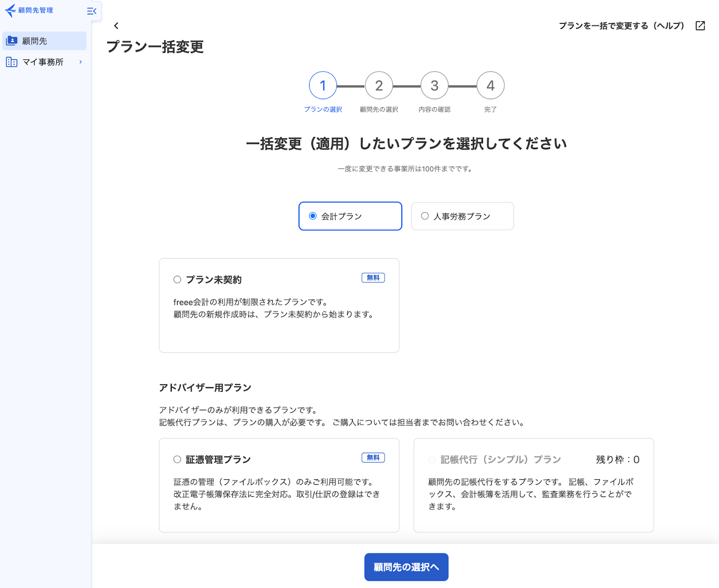Click the disabled 記帳代行（シンプル）プラン radio button
The width and height of the screenshot is (719, 588).
pyautogui.click(x=432, y=459)
